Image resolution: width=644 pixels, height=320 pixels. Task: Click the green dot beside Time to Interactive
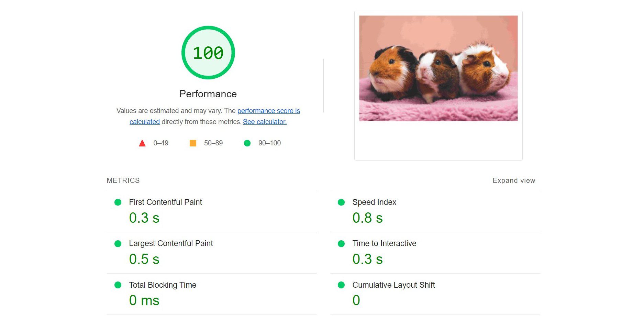coord(341,244)
